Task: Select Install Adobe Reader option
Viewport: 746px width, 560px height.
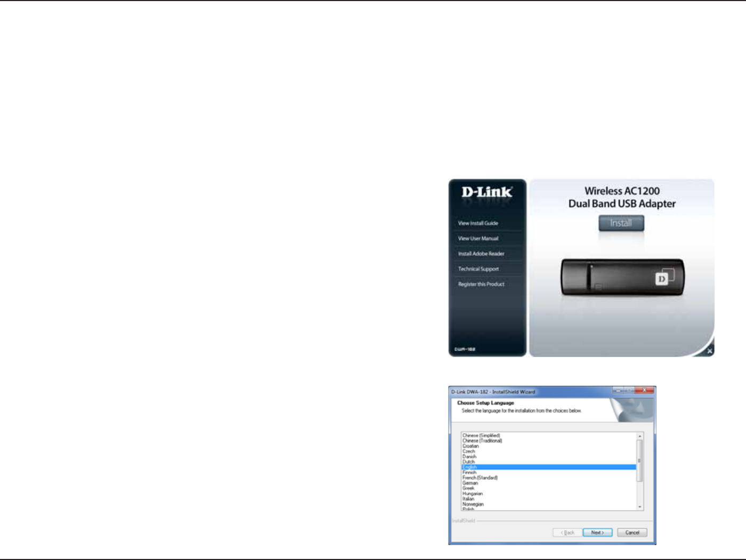Action: pos(481,254)
